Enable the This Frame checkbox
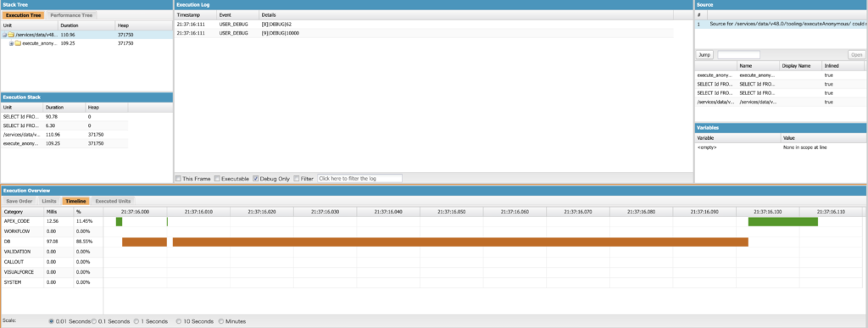868x328 pixels. 178,179
